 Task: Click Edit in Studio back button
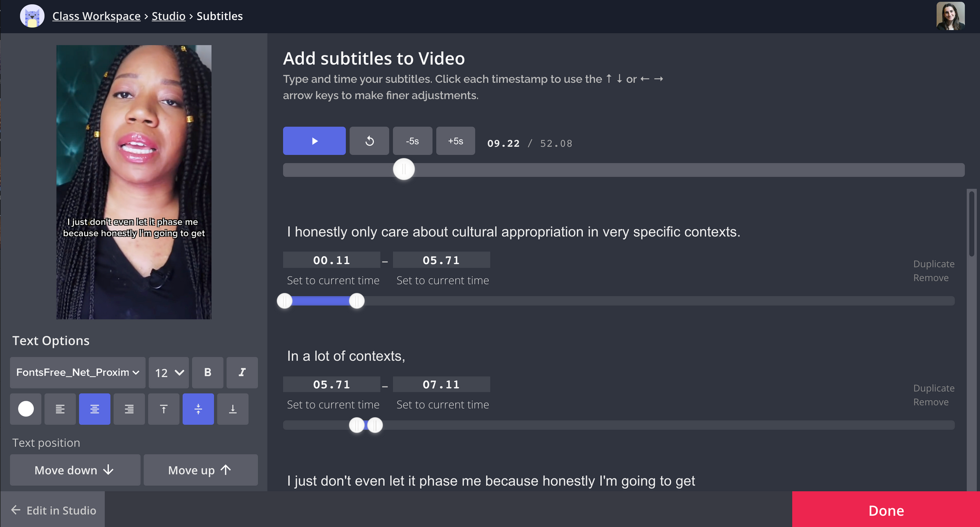point(54,510)
